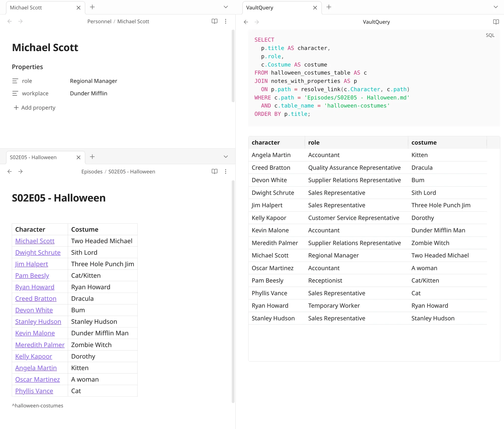Select the S02E05 - Halloween tab
Screen dimensions: 504x429
tap(33, 157)
